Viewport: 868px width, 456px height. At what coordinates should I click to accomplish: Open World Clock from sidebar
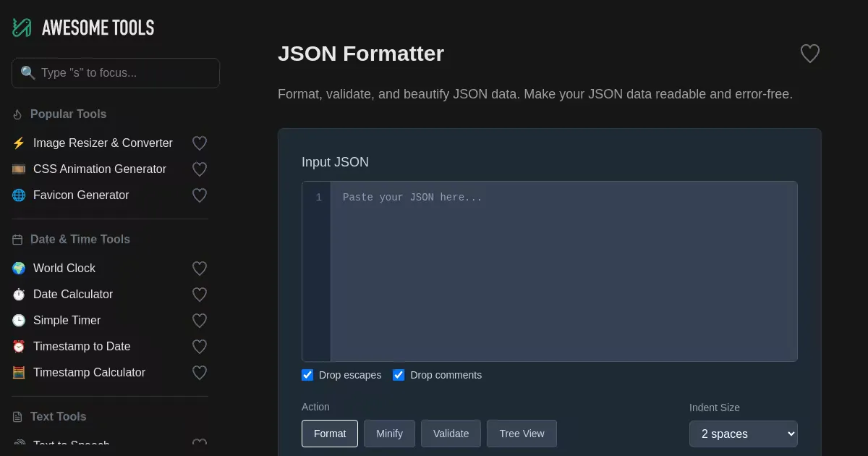click(x=64, y=269)
